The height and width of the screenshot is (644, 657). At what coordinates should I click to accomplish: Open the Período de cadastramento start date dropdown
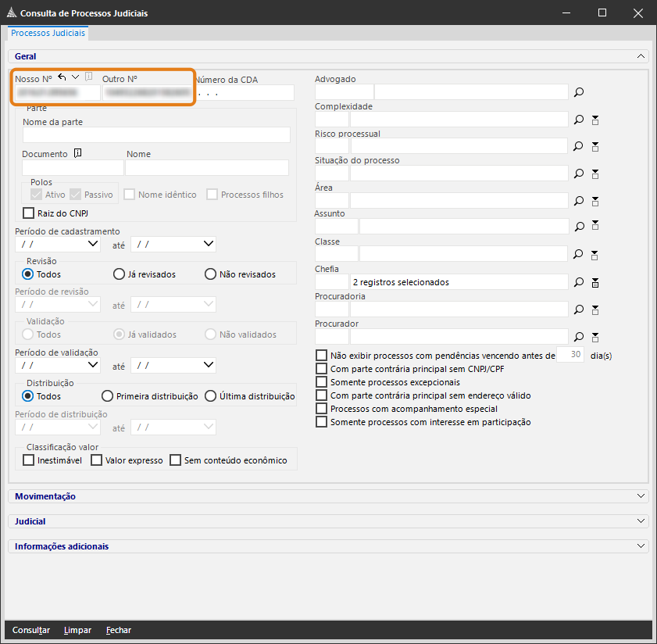point(94,244)
